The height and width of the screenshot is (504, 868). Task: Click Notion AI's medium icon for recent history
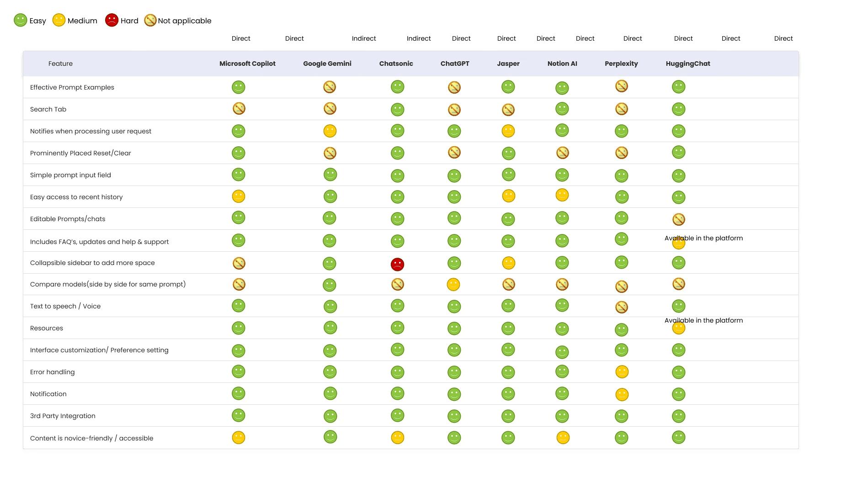click(x=562, y=195)
